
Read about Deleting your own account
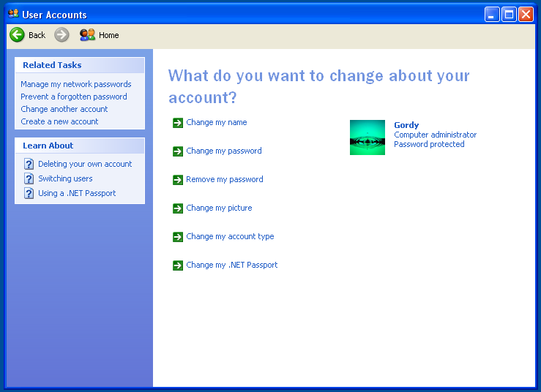coord(85,164)
